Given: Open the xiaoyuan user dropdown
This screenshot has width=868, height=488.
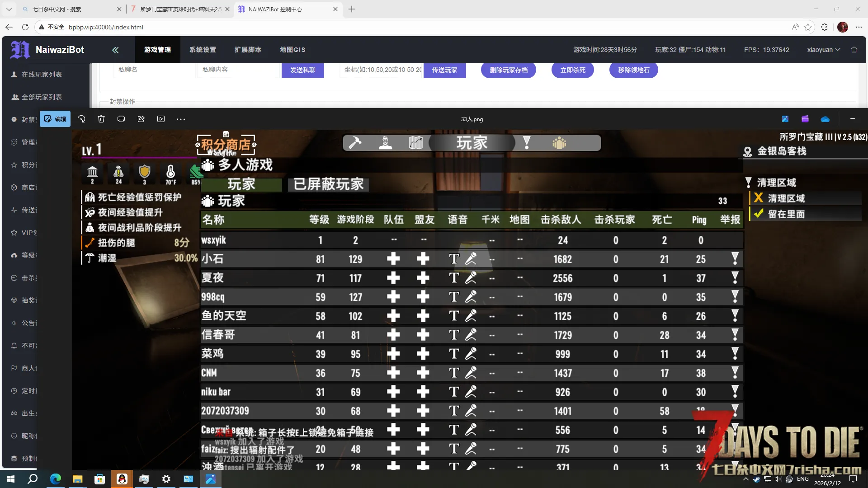Looking at the screenshot, I should [823, 50].
